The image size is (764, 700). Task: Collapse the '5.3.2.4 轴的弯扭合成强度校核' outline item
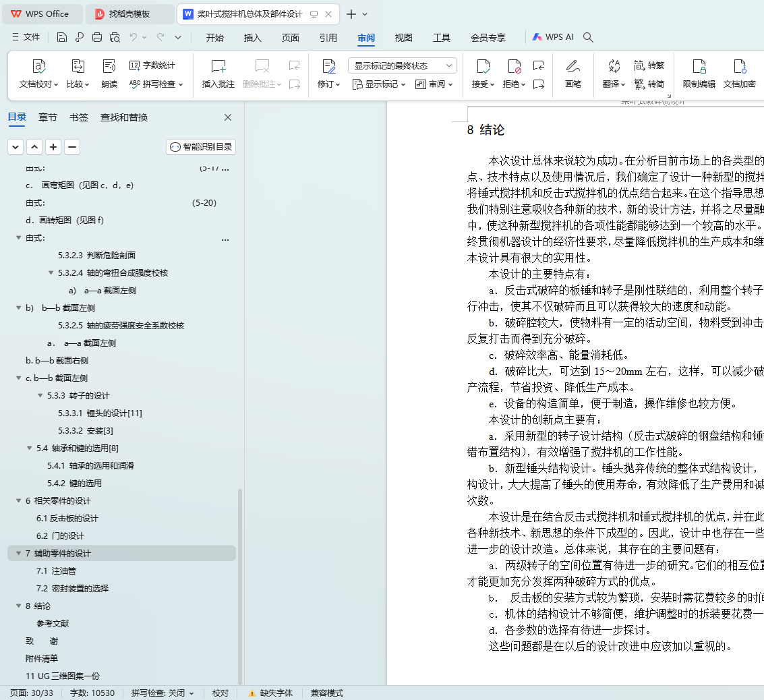51,273
